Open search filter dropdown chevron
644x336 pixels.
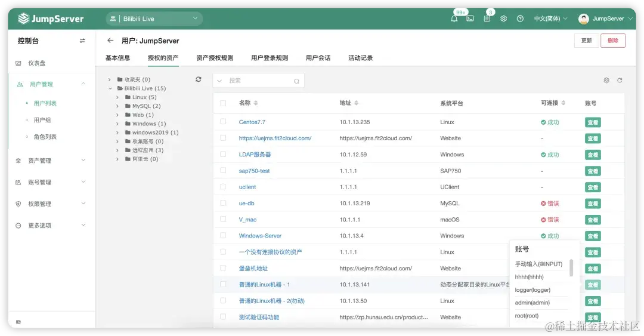point(219,81)
